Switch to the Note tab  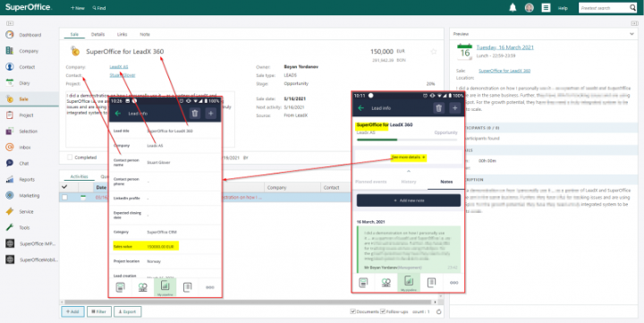coord(145,35)
